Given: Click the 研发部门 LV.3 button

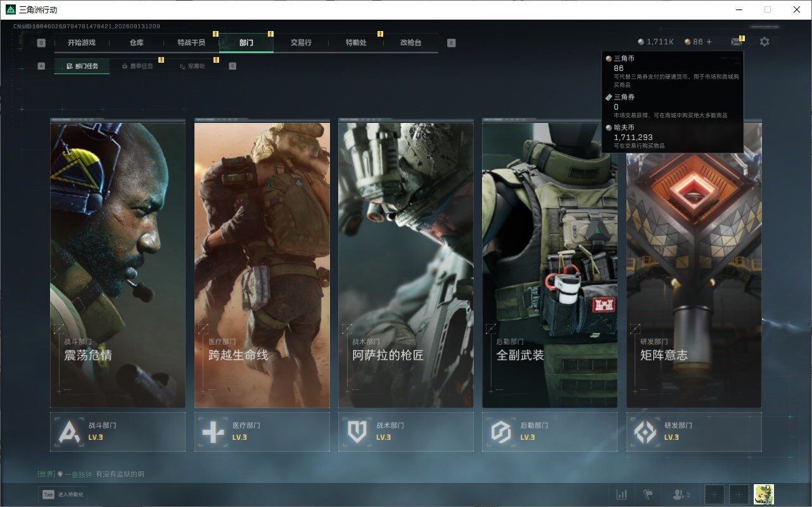Looking at the screenshot, I should [694, 432].
